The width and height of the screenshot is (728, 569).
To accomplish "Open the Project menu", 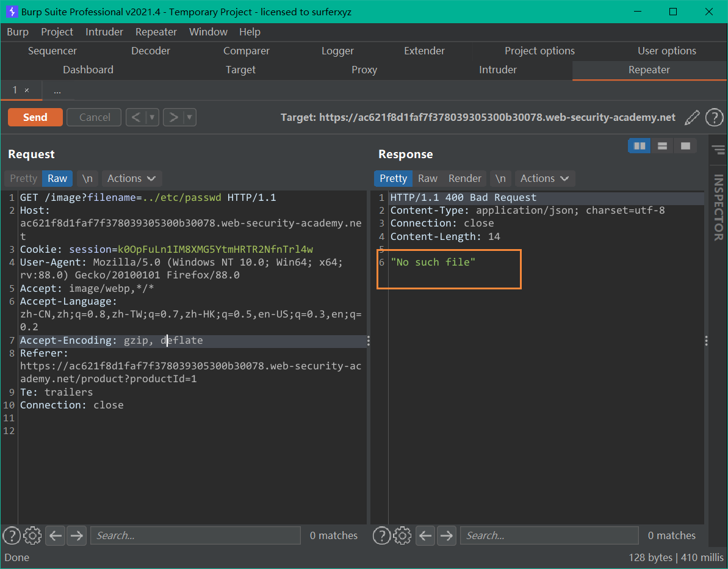I will click(x=57, y=32).
